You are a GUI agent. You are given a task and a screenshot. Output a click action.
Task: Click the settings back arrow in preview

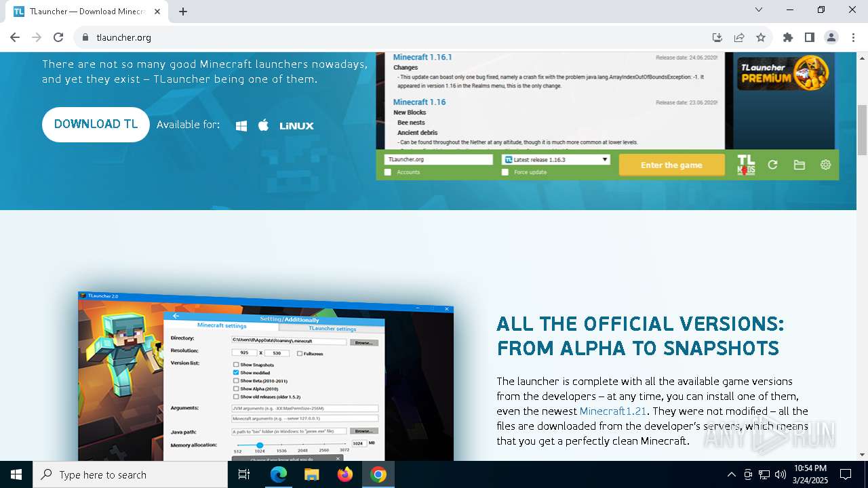(x=176, y=316)
